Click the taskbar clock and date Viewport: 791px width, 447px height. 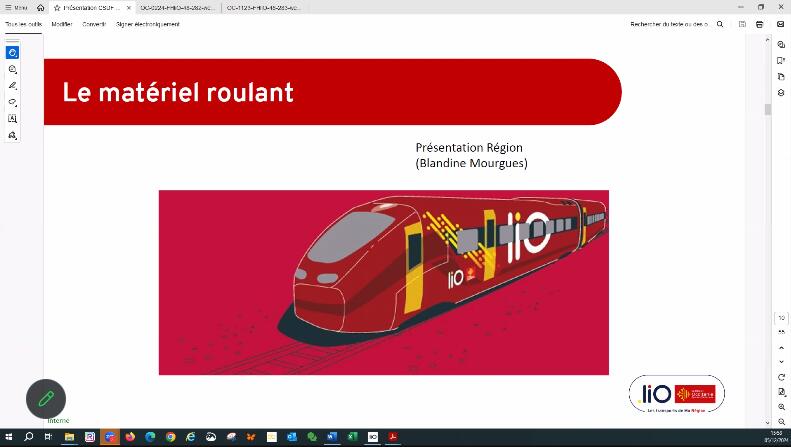[776, 437]
